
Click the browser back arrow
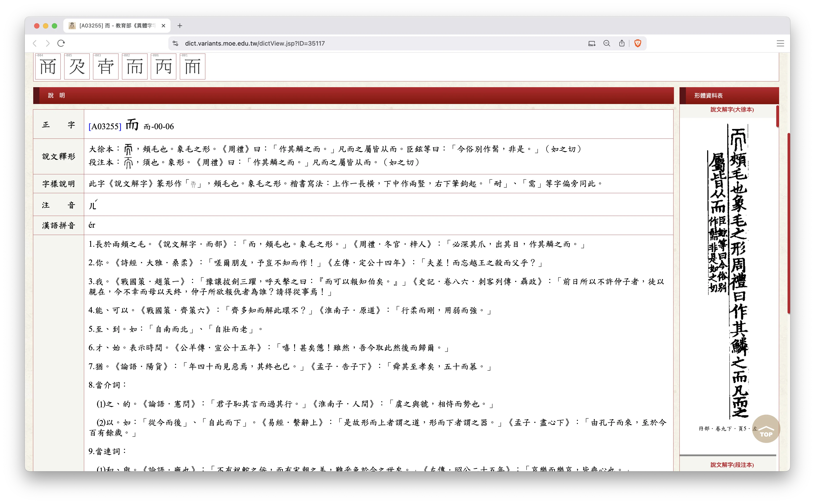[x=35, y=43]
